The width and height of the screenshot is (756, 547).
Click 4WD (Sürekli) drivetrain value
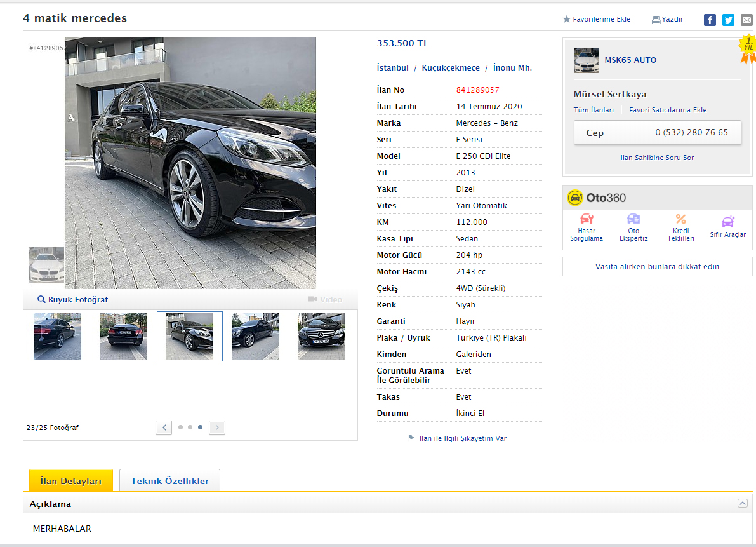point(481,288)
